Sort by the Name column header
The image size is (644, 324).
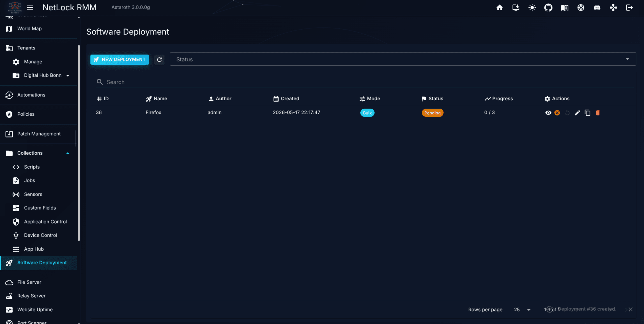coord(156,99)
